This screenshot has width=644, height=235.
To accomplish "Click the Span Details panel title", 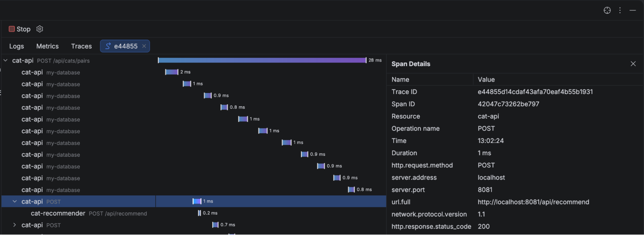I will [411, 64].
